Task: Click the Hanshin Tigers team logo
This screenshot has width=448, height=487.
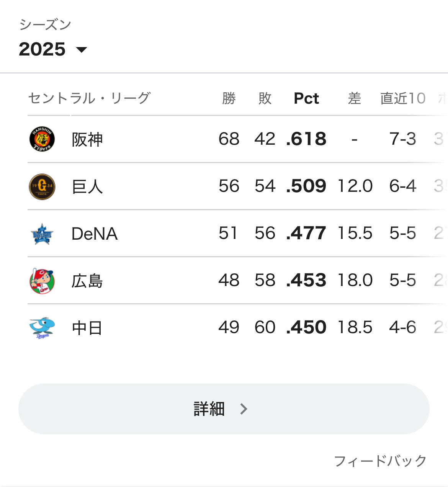Action: (42, 139)
